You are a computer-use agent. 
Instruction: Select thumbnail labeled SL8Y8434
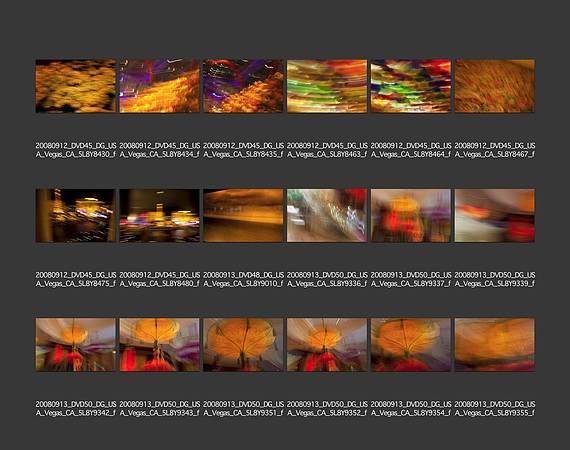pyautogui.click(x=160, y=86)
